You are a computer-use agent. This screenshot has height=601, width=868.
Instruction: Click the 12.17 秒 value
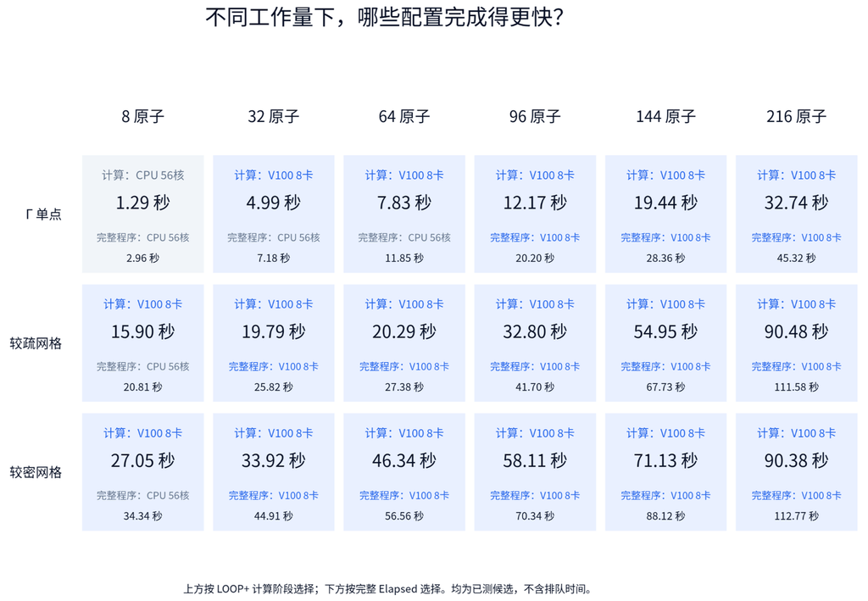pos(535,203)
